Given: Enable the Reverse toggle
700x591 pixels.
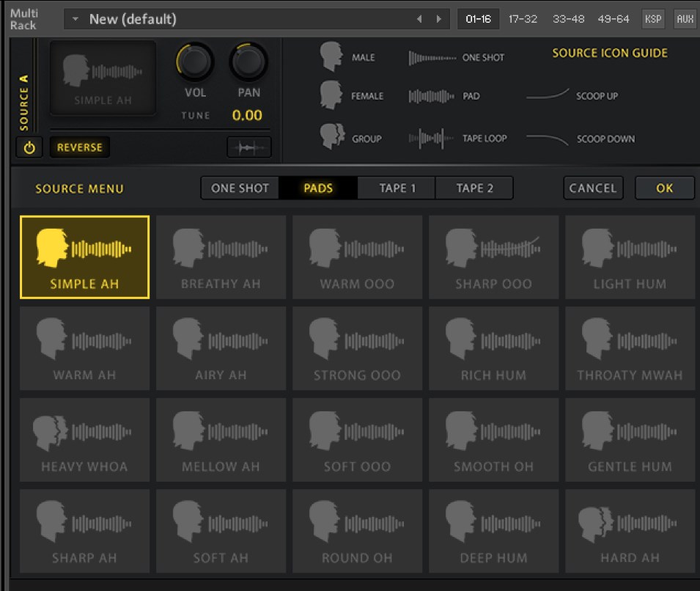Looking at the screenshot, I should 80,147.
